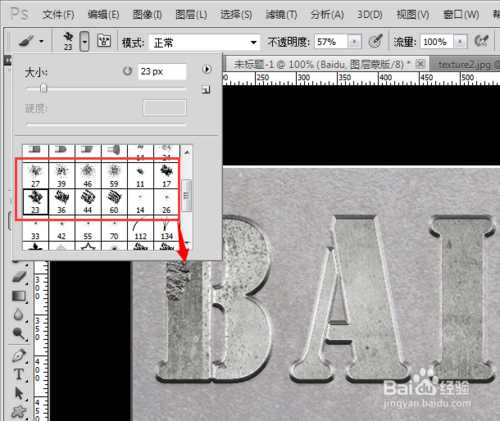The height and width of the screenshot is (421, 500).
Task: Select brush preset 60
Action: (114, 202)
